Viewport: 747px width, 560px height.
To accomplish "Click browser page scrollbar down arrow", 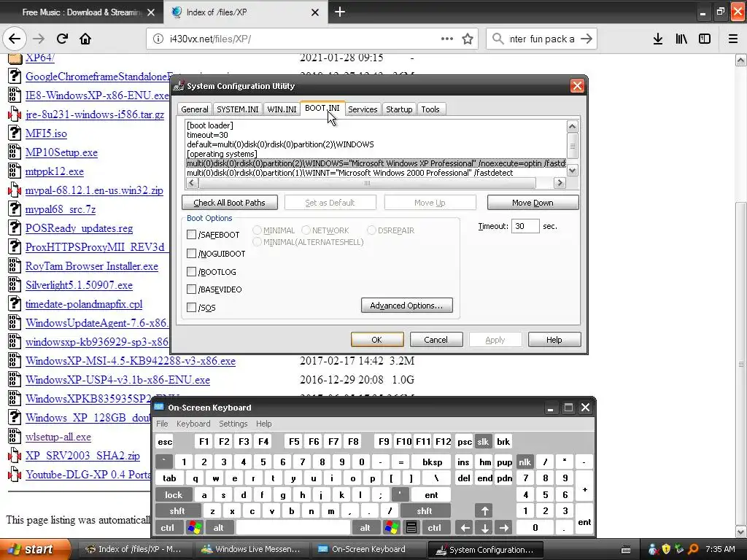I will tap(740, 532).
